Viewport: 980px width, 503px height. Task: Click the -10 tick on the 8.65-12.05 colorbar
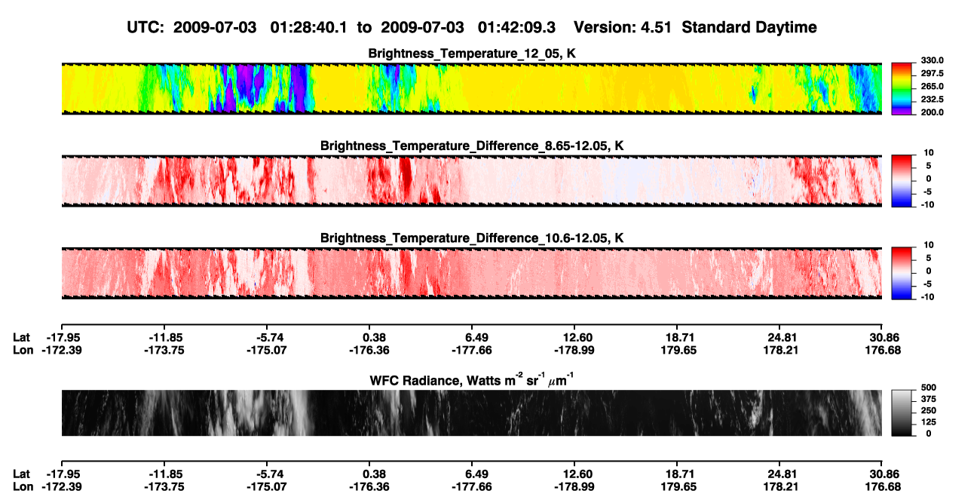coord(929,204)
